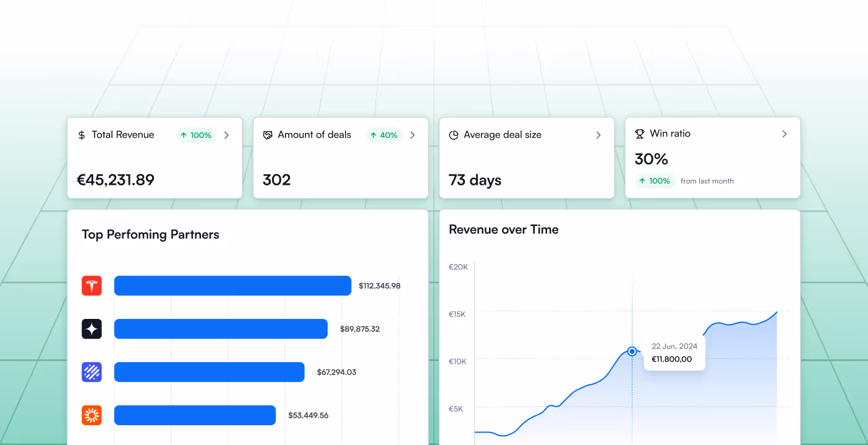Click the purple striped partner logo

coord(91,372)
